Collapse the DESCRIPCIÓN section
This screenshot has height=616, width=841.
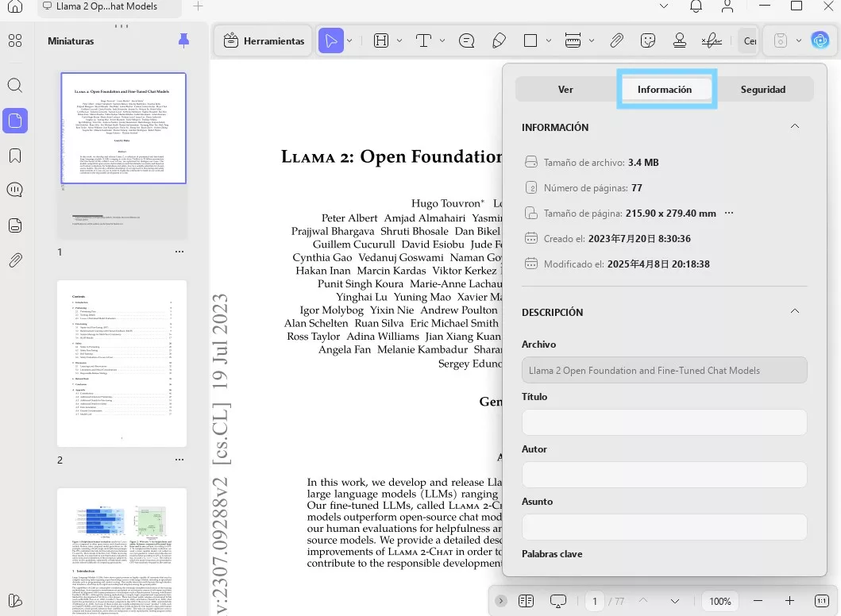point(794,312)
